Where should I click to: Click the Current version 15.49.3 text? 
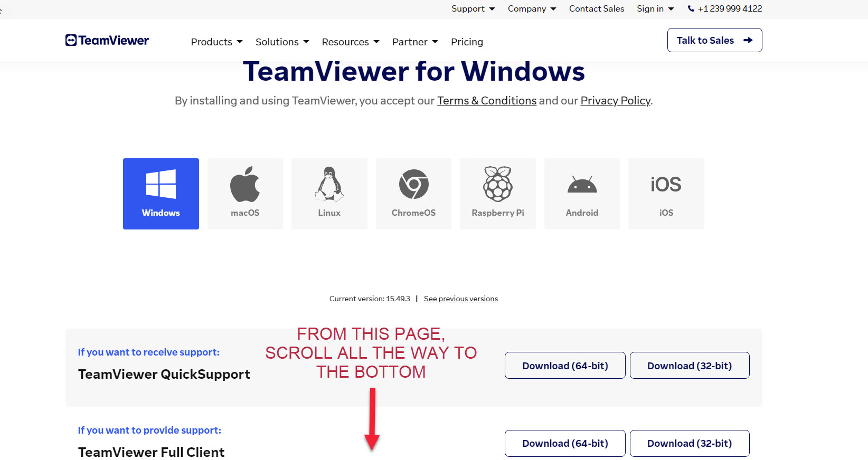370,299
